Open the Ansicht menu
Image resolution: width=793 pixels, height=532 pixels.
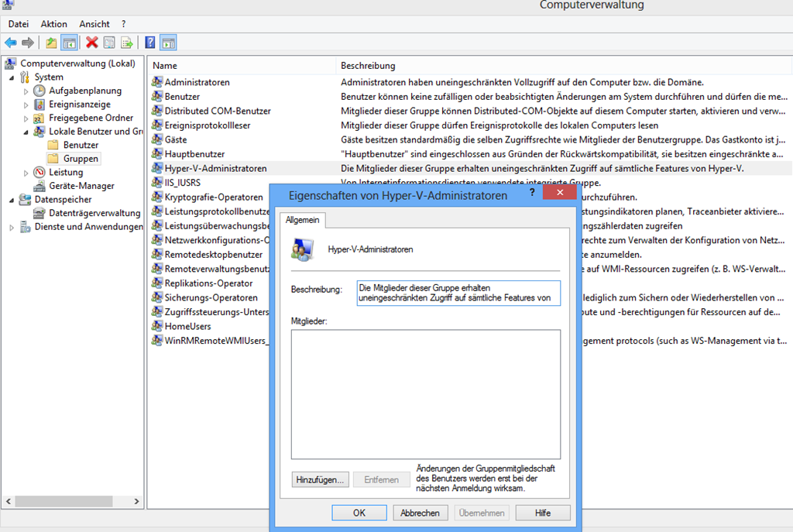click(94, 24)
